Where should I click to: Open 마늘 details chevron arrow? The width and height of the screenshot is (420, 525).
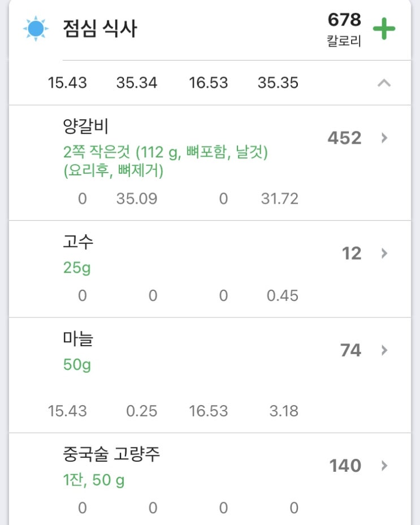(x=384, y=350)
